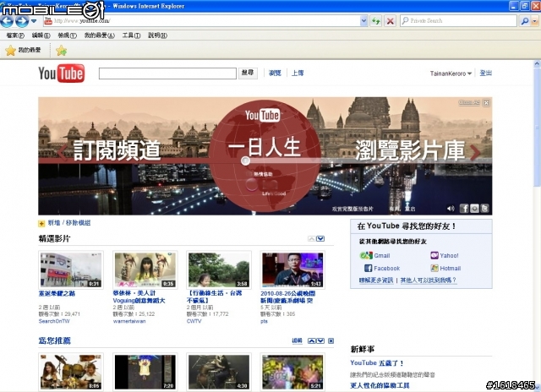The image size is (541, 392).
Task: Click the browser Back arrow button
Action: 7,21
